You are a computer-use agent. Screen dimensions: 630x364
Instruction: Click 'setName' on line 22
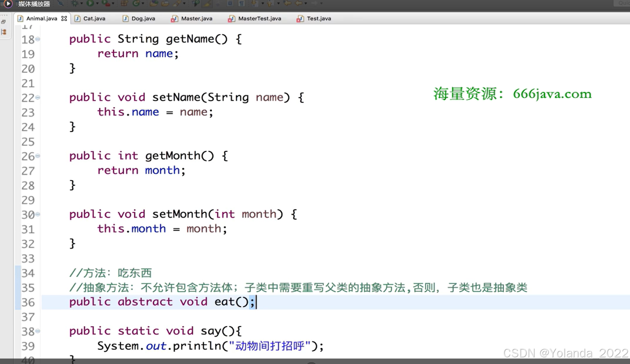pyautogui.click(x=176, y=97)
